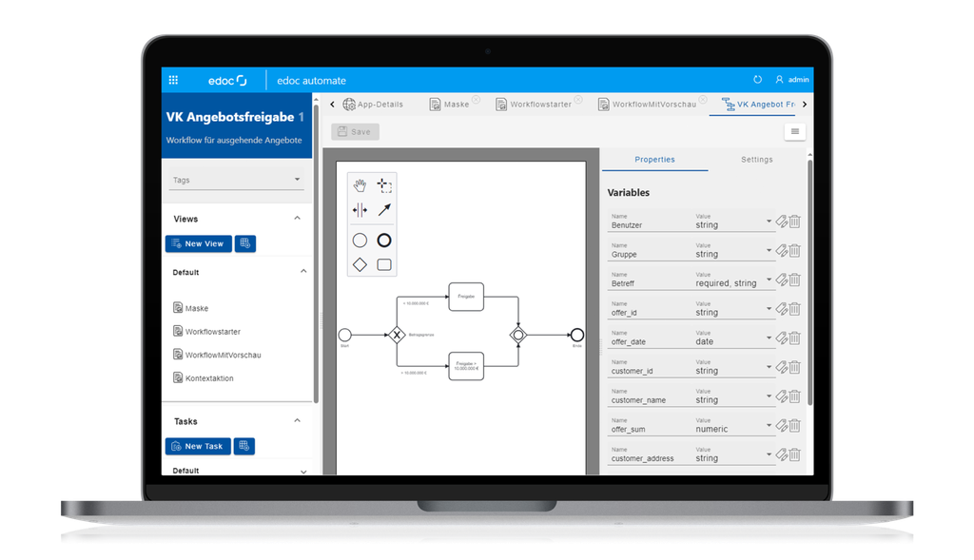Screen dimensions: 974x560
Task: Click the offer_id name field
Action: (x=650, y=309)
